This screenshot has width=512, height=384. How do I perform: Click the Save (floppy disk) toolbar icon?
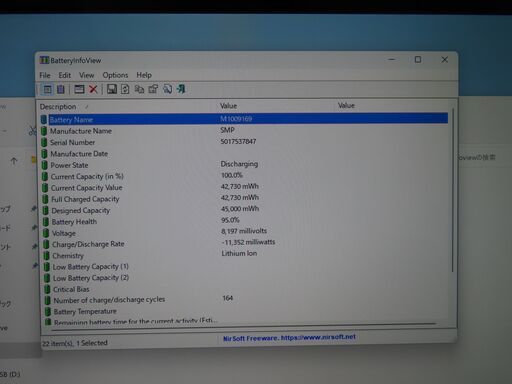tap(112, 89)
